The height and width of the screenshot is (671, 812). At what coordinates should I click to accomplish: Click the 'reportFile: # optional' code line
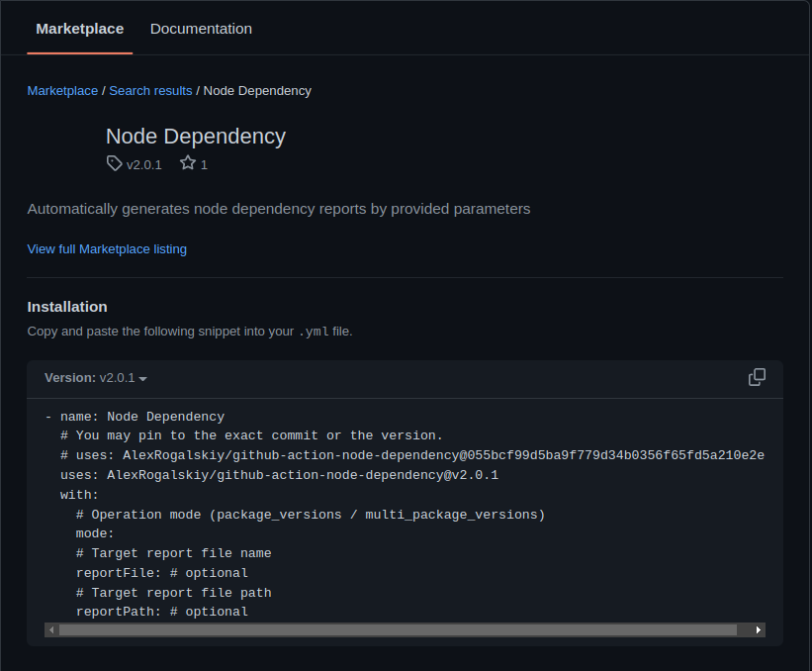[161, 573]
